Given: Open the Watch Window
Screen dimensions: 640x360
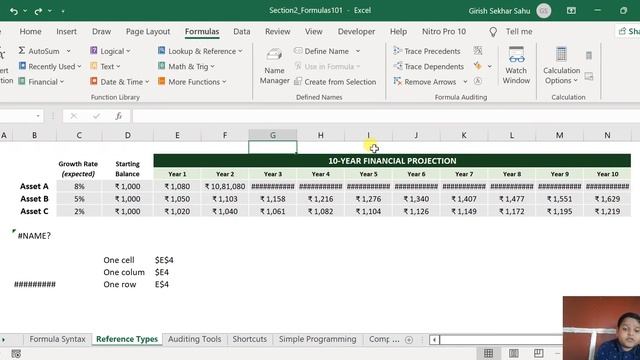Looking at the screenshot, I should point(516,65).
